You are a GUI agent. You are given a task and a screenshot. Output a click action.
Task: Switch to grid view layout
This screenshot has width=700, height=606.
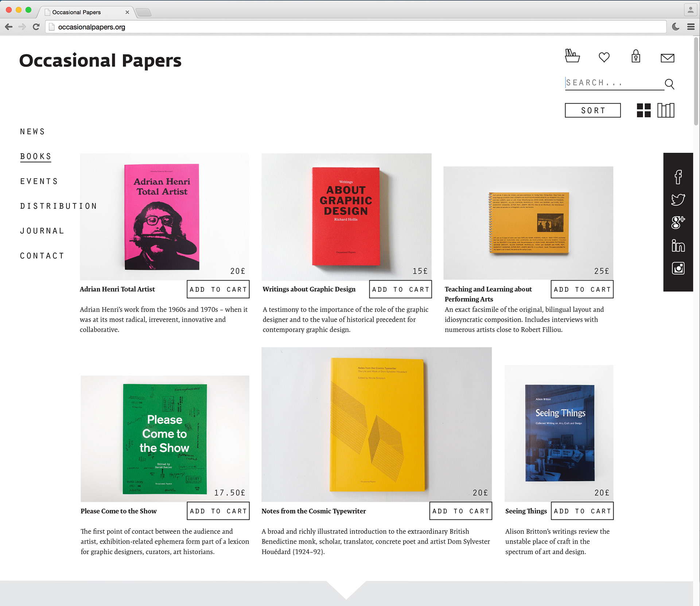point(644,110)
